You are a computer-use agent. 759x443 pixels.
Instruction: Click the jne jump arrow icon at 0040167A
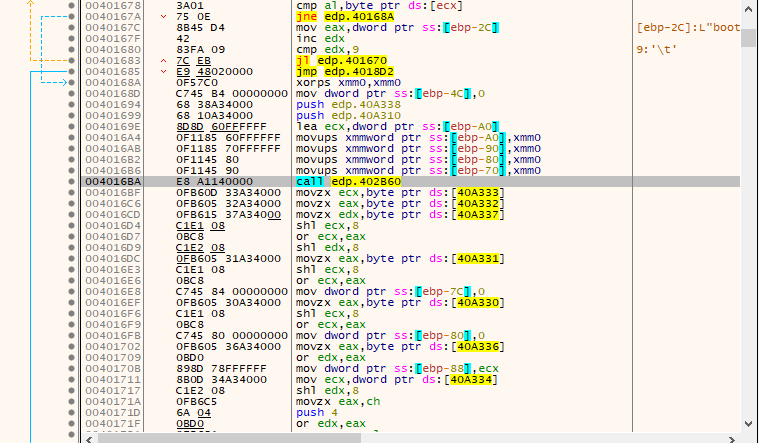tap(164, 17)
